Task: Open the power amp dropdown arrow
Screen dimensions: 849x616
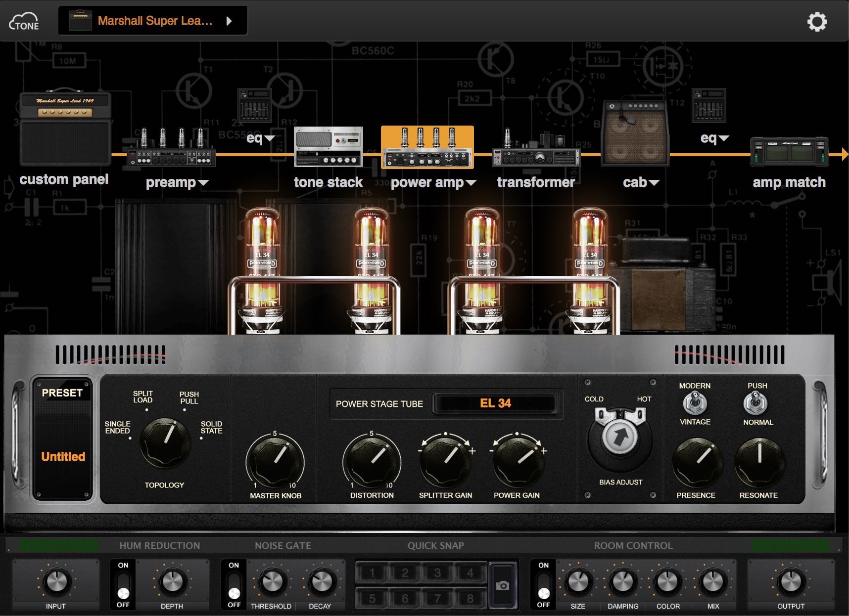Action: (472, 183)
